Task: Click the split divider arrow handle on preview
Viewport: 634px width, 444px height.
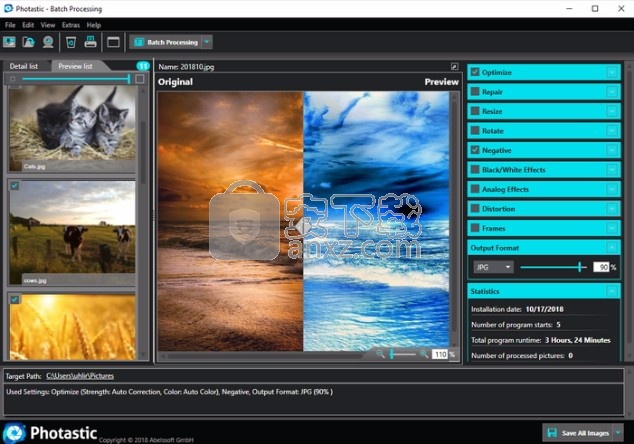Action: 303,226
